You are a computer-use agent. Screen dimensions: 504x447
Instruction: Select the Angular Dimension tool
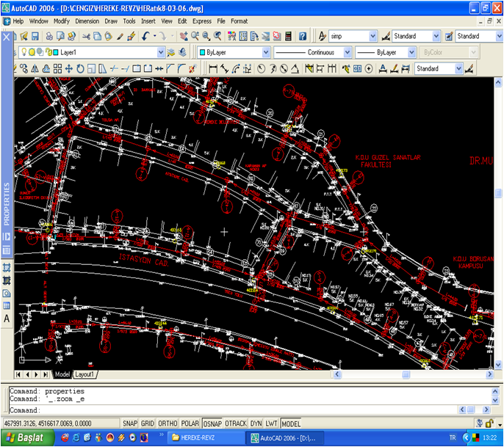pyautogui.click(x=295, y=68)
